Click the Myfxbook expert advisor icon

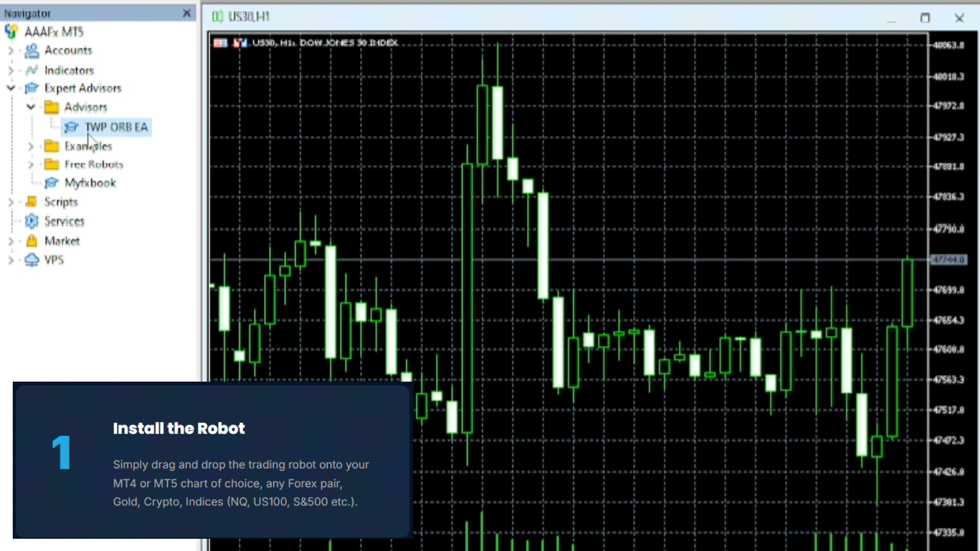point(51,183)
